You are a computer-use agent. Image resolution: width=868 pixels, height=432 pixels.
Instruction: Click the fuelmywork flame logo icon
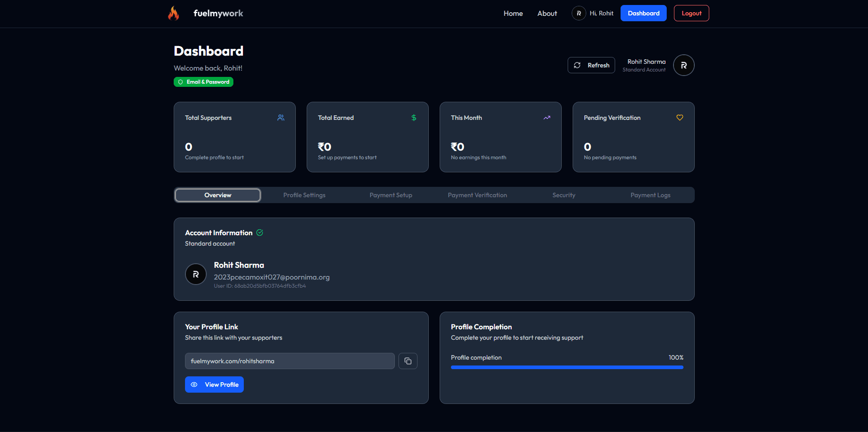[174, 14]
